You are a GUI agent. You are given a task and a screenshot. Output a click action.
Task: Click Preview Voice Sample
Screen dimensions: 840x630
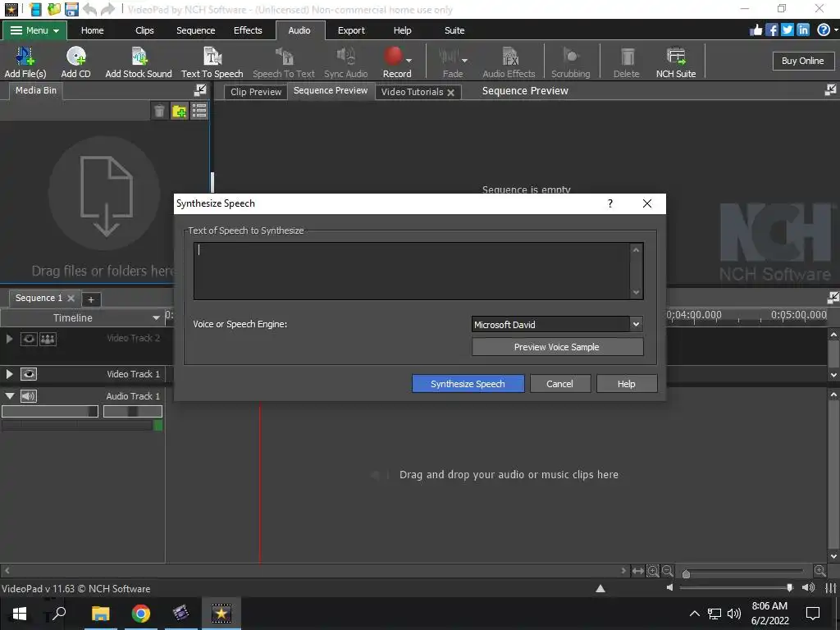(x=557, y=347)
